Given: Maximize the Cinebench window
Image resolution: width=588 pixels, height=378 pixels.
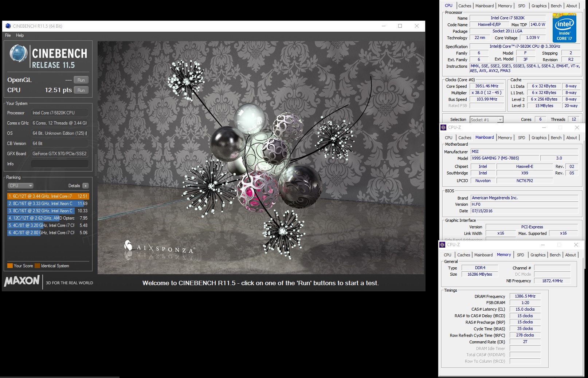Looking at the screenshot, I should [x=400, y=26].
